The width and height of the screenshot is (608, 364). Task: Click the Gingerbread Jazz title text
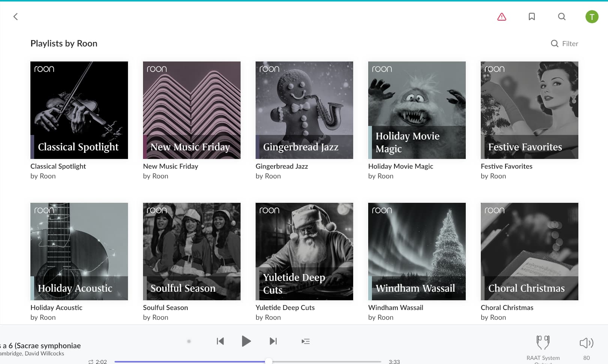click(x=282, y=166)
